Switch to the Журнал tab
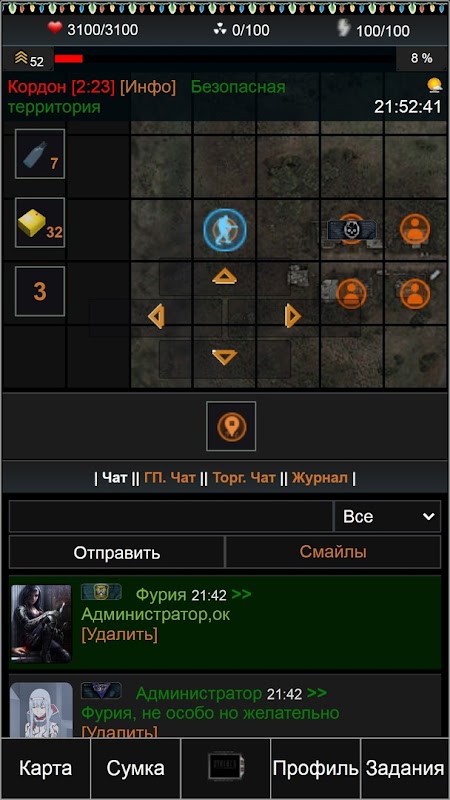The width and height of the screenshot is (450, 800). [x=320, y=478]
